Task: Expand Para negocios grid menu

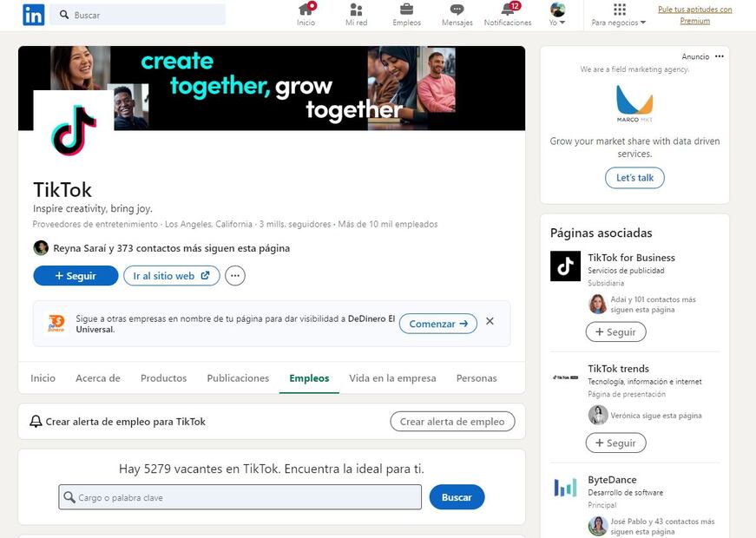Action: 619,15
